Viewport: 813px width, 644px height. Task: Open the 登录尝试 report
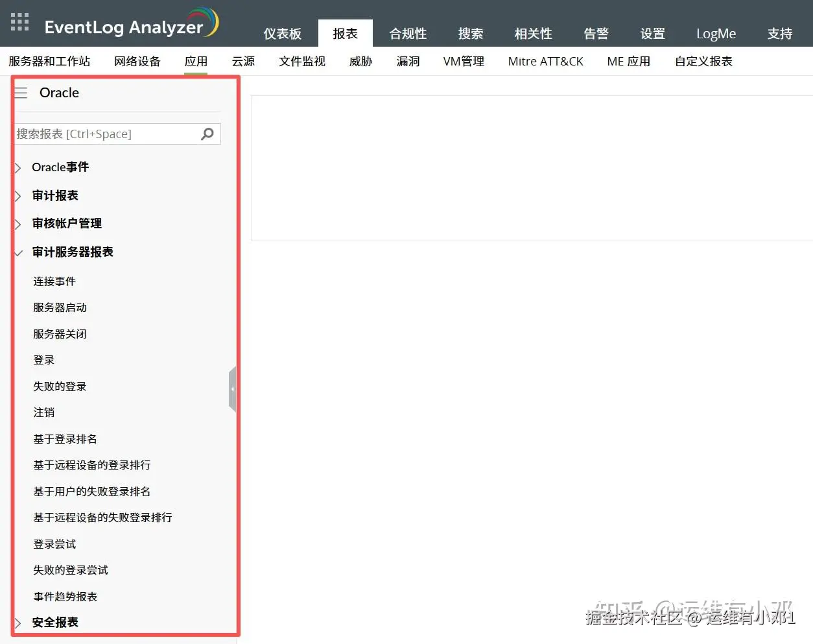click(54, 544)
